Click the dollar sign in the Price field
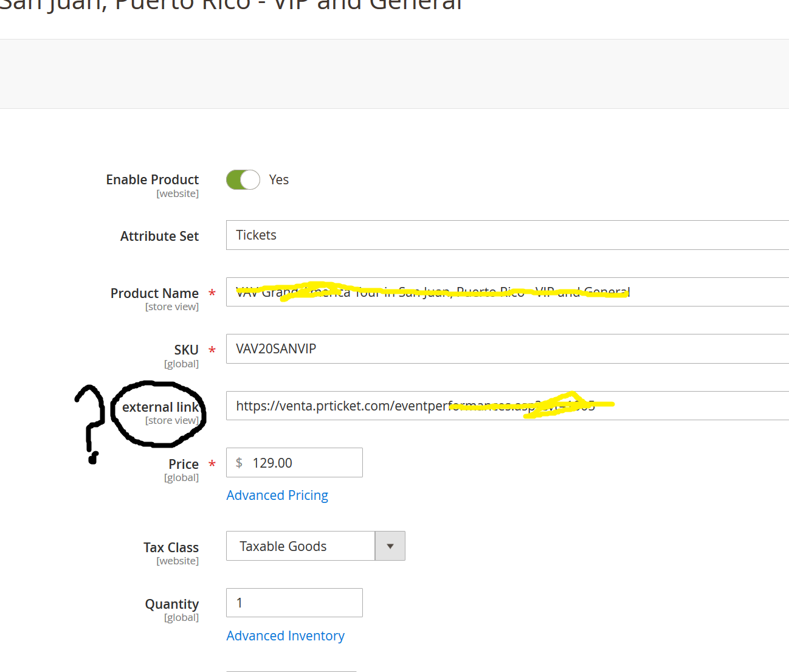This screenshot has height=672, width=789. (239, 462)
